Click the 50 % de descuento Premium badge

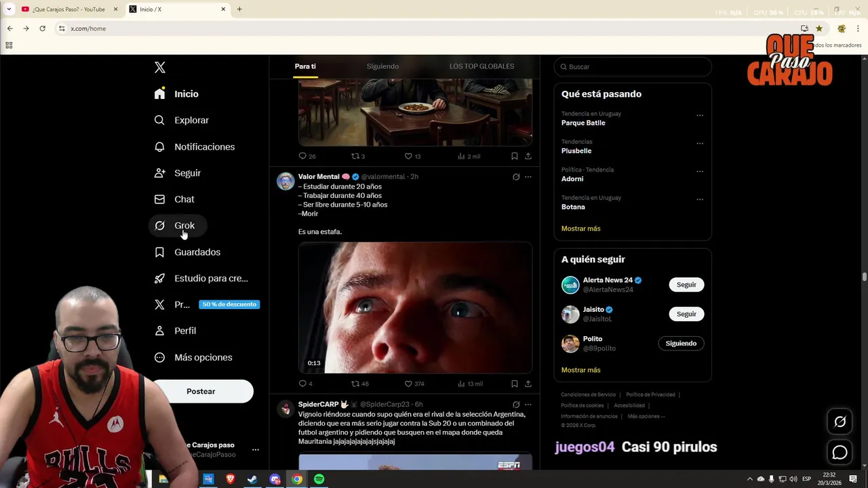(x=229, y=304)
